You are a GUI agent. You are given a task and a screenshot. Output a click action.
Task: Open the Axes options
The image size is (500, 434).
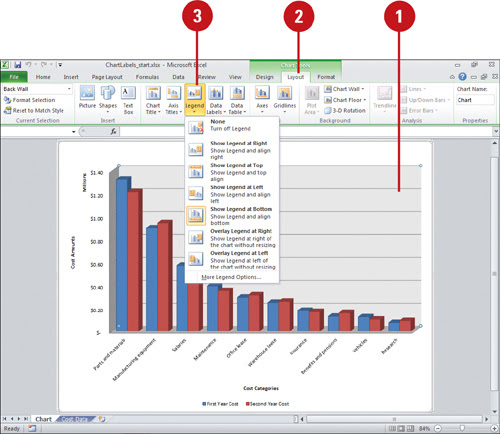(262, 99)
